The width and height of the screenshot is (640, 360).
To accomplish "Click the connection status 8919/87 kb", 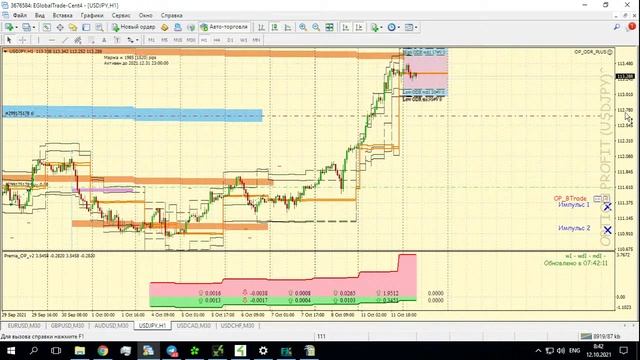I will [x=601, y=336].
